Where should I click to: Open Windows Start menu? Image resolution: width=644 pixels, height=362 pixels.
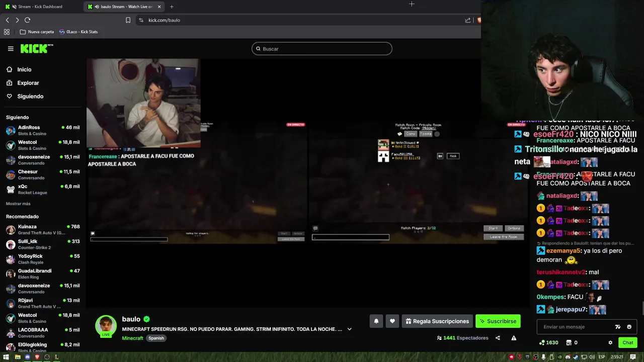[x=7, y=357]
